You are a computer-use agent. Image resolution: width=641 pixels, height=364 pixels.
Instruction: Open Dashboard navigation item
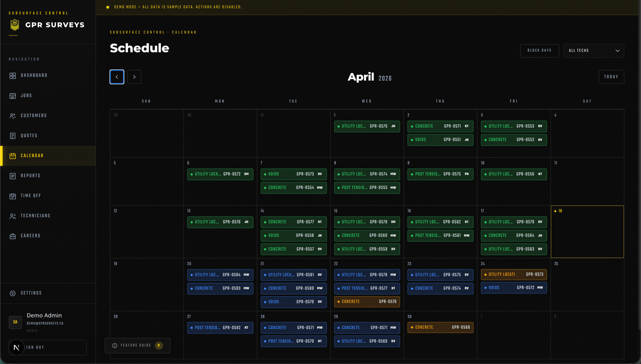[48, 76]
